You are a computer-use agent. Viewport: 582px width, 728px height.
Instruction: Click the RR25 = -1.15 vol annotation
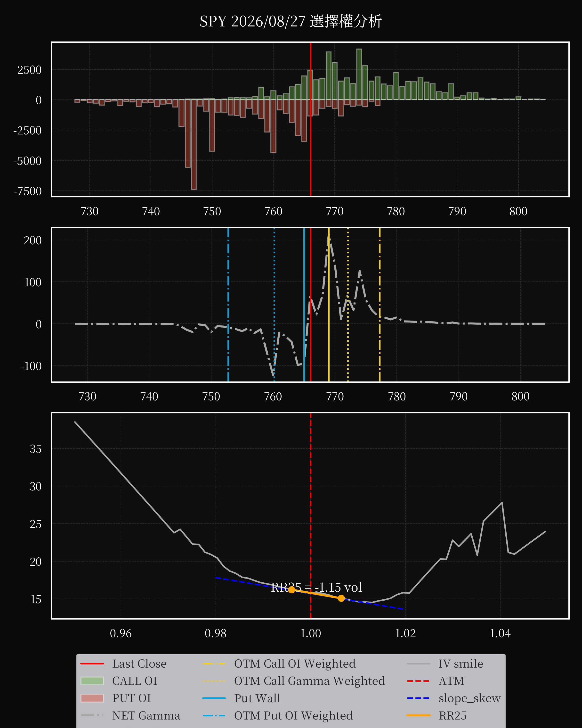(x=316, y=587)
